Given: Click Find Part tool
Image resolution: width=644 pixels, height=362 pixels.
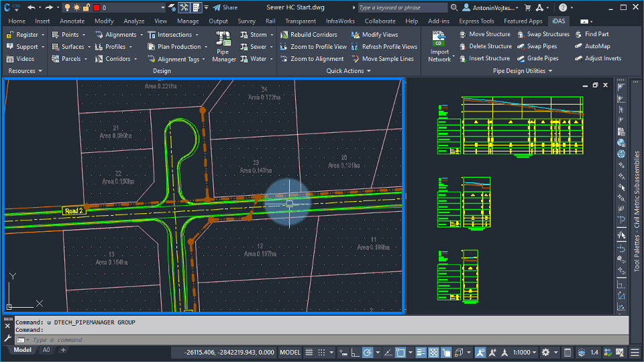Looking at the screenshot, I should (x=592, y=34).
